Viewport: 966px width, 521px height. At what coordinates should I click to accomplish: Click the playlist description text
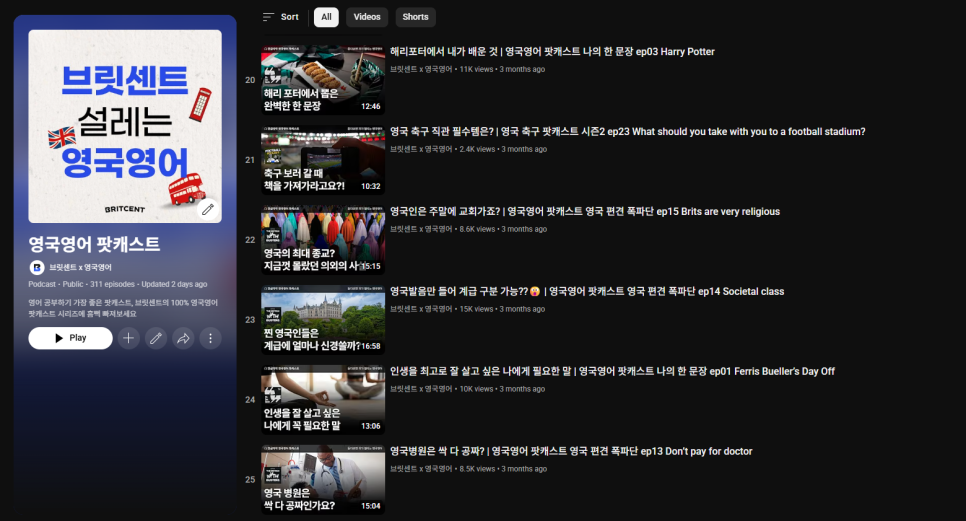point(123,309)
